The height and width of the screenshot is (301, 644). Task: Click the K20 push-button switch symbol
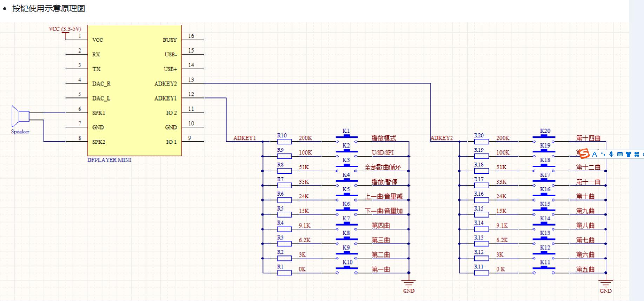[544, 139]
